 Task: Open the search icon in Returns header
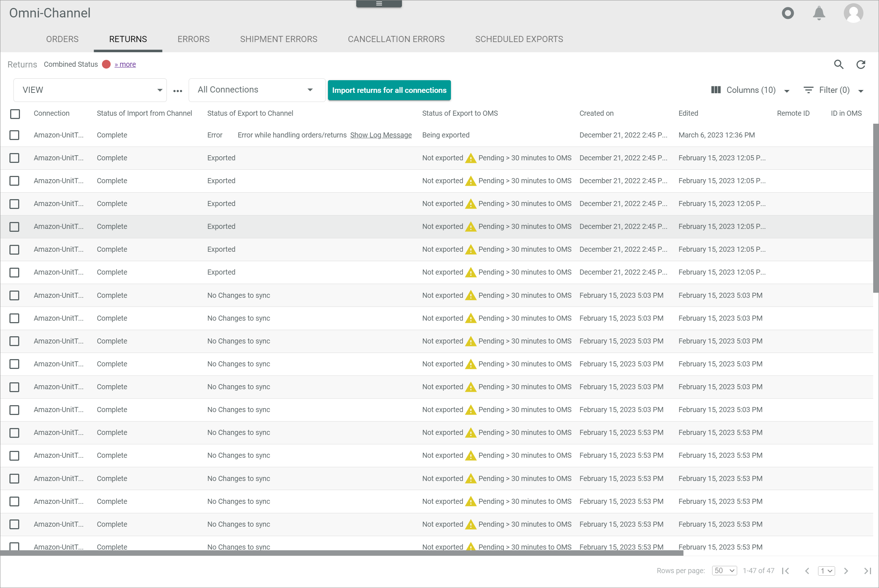point(839,65)
